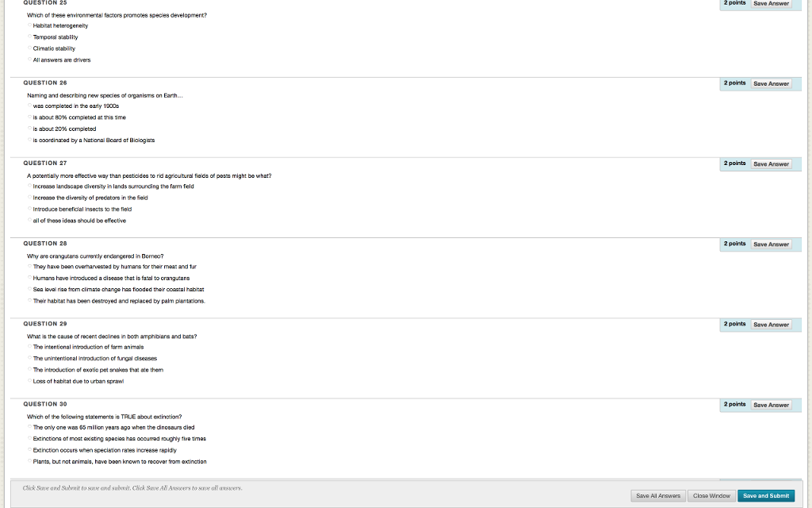The height and width of the screenshot is (508, 812).
Task: Click the Save All Answers button
Action: (658, 496)
